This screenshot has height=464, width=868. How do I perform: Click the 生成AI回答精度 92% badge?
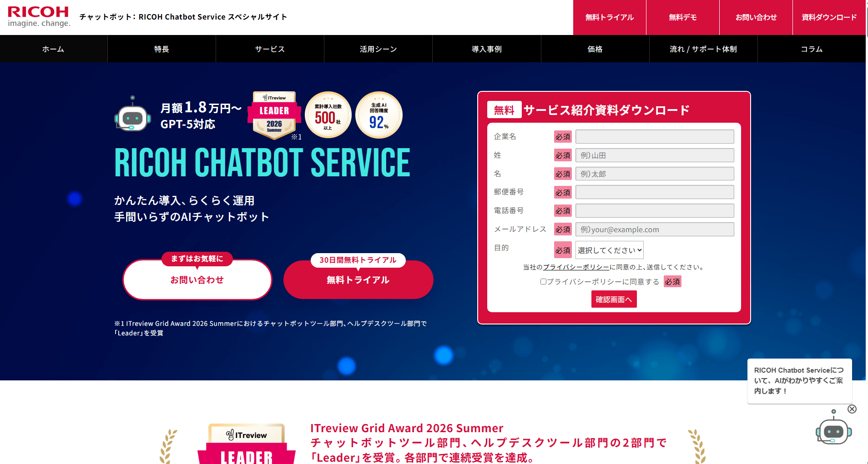[379, 115]
